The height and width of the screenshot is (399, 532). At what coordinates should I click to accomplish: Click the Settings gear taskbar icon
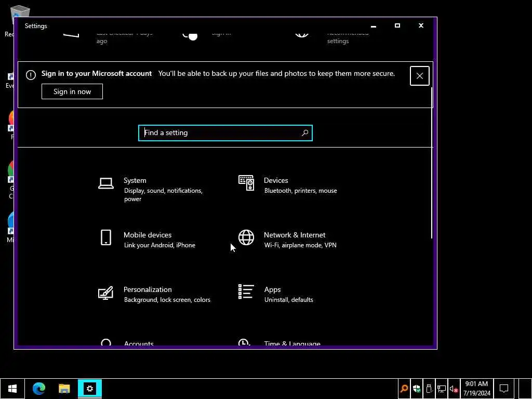(90, 389)
